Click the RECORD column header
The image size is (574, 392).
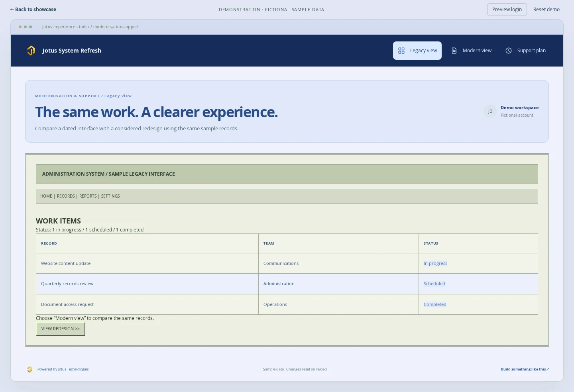(147, 243)
